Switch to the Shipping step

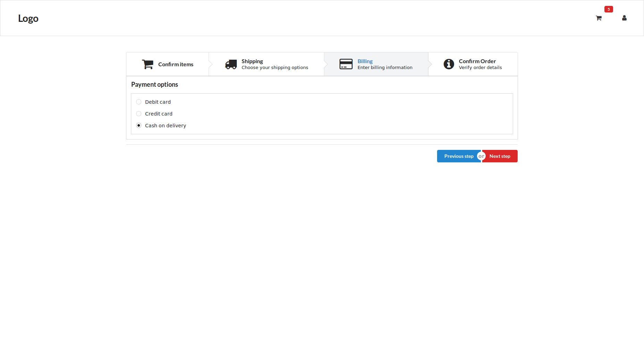click(x=267, y=64)
